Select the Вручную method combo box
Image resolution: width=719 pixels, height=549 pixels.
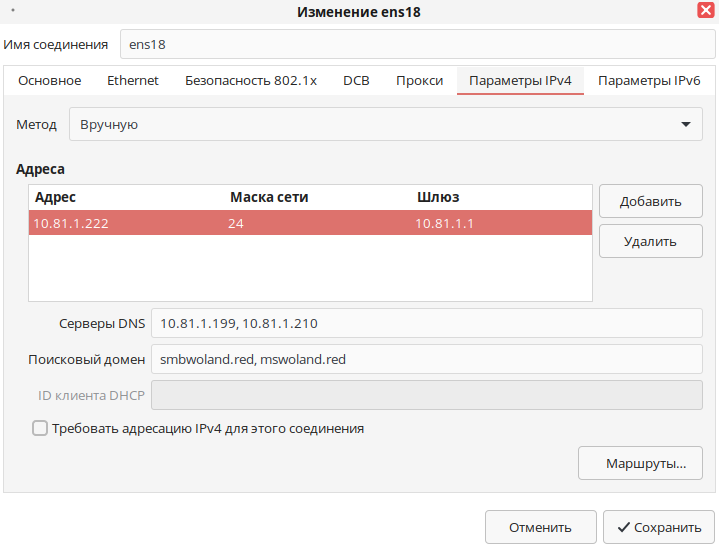point(386,124)
